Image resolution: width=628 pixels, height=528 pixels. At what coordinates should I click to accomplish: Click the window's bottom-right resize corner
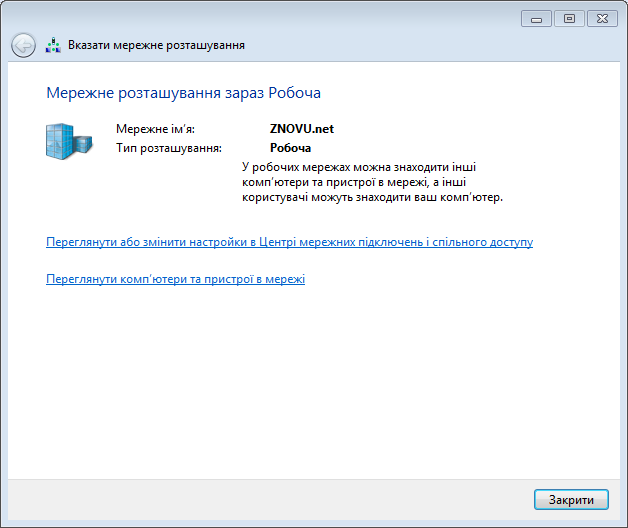623,523
